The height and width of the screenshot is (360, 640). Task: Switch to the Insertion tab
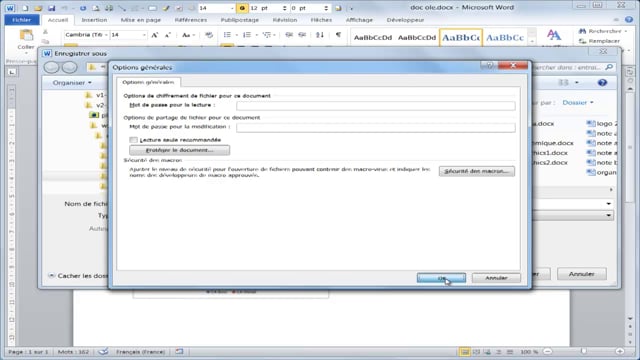(x=94, y=20)
